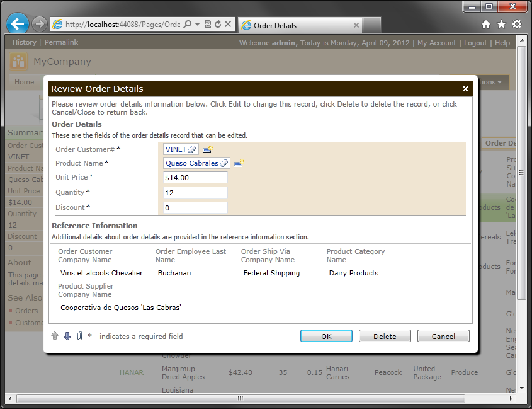Click the browser Back arrow button

17,24
